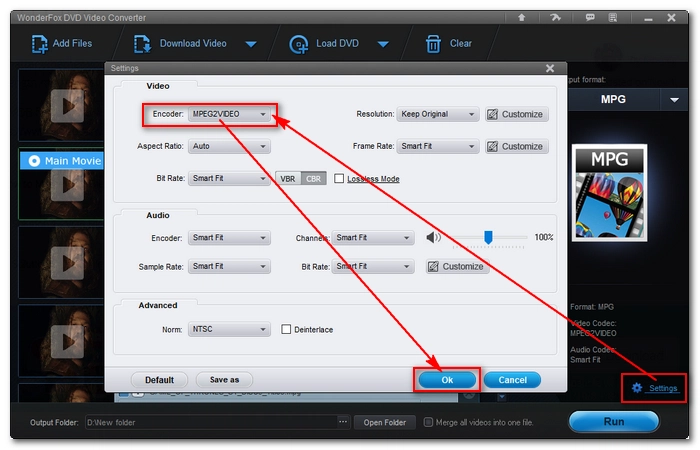Click the Settings gear icon

tap(637, 388)
